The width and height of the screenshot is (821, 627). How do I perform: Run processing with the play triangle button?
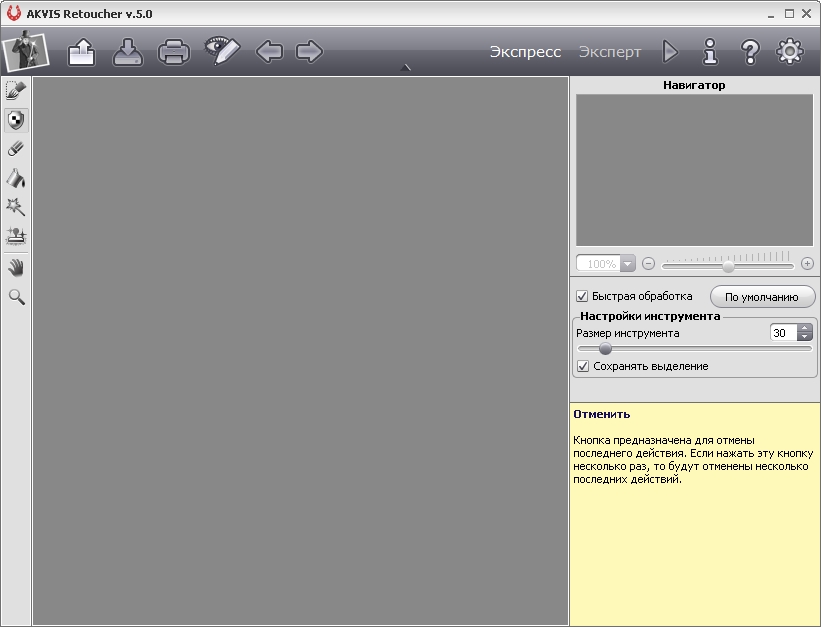(670, 52)
